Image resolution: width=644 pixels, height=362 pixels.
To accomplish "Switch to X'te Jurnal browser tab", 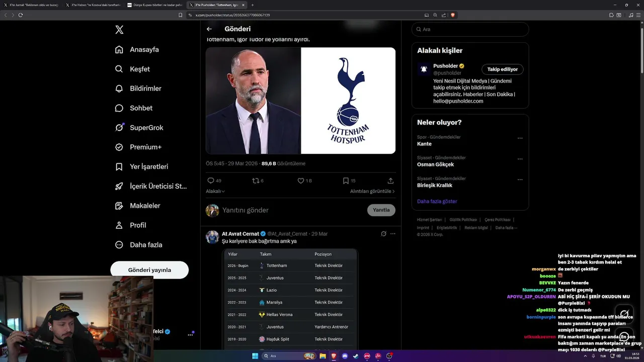I will tap(31, 5).
